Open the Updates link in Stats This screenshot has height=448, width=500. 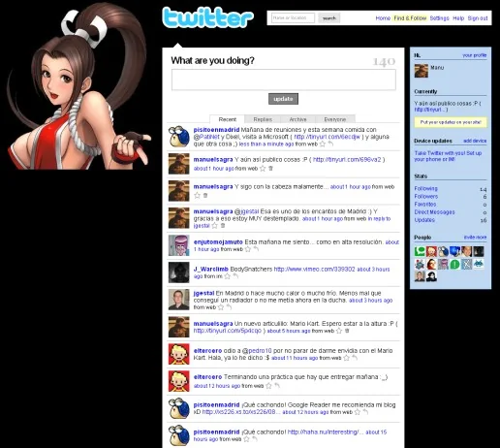tap(424, 220)
